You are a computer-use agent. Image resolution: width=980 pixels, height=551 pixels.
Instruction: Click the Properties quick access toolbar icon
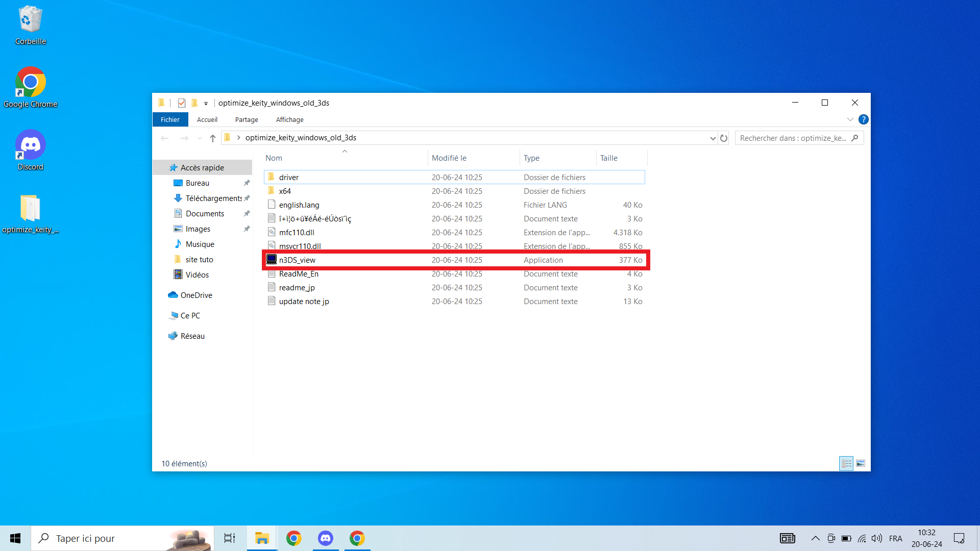181,103
